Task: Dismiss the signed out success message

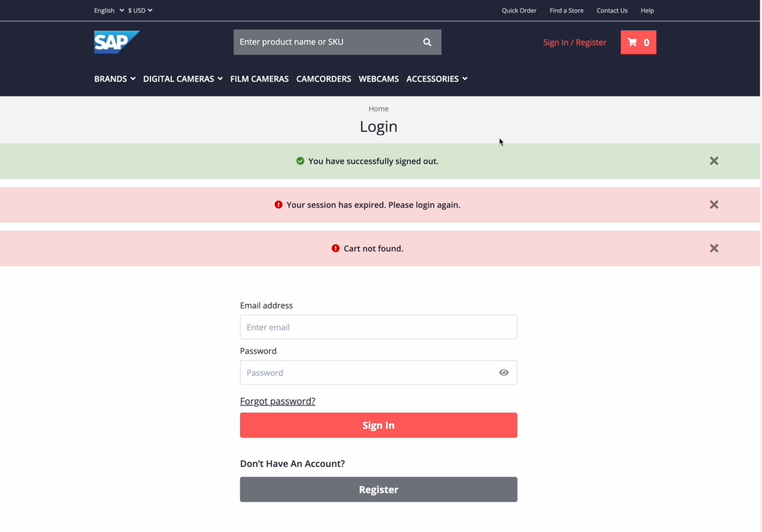Action: [x=714, y=161]
